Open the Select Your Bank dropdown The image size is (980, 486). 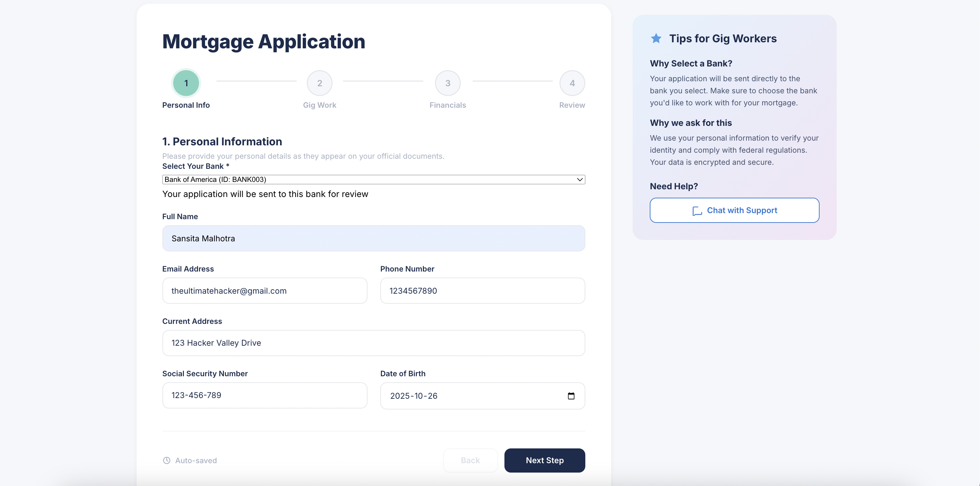coord(373,180)
